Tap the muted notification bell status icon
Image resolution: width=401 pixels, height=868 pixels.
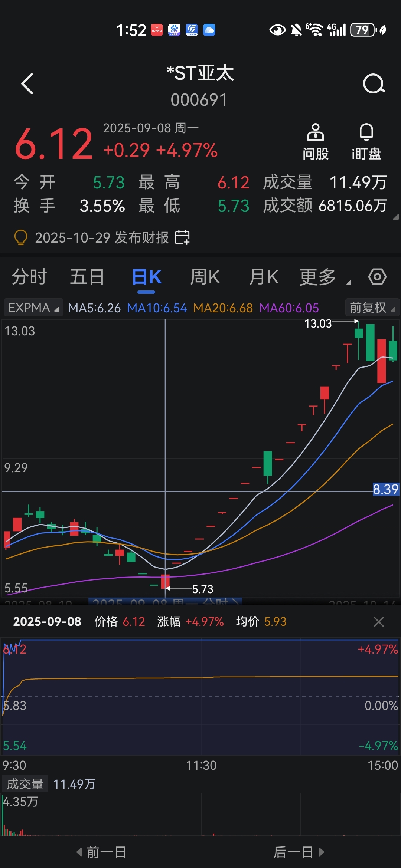296,30
